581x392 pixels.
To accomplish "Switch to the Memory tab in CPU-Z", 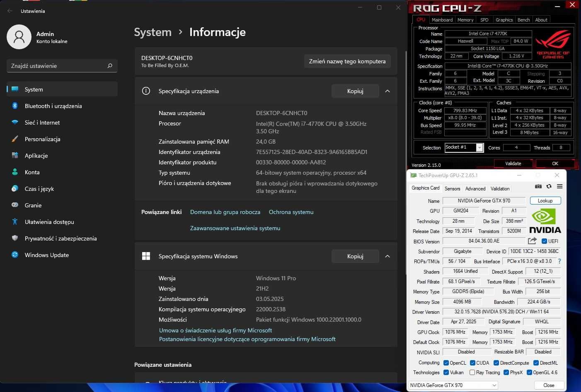I will [x=465, y=20].
